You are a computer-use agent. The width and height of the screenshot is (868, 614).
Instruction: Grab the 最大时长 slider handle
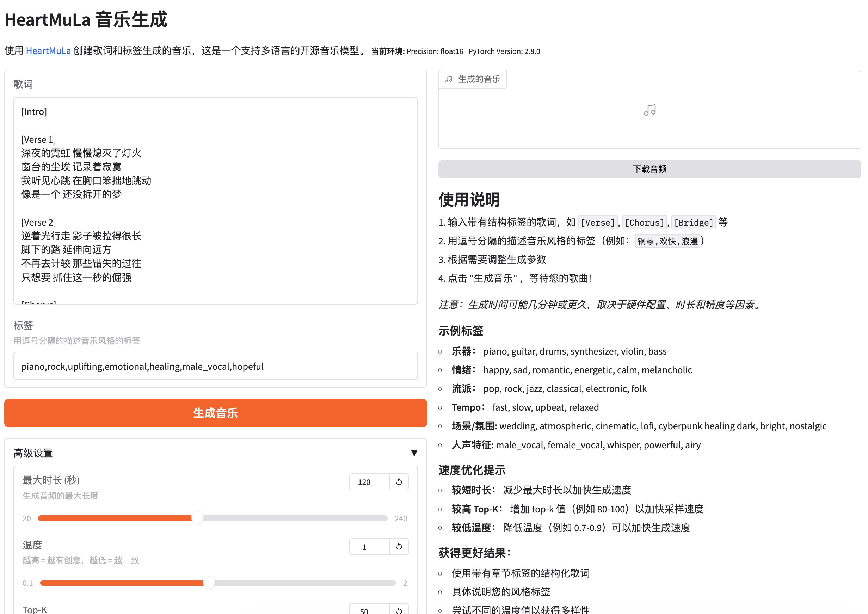click(197, 518)
